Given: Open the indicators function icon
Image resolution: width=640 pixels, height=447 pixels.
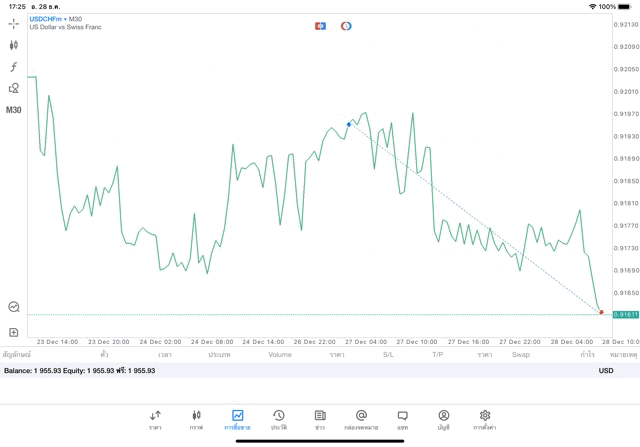Looking at the screenshot, I should tap(14, 67).
